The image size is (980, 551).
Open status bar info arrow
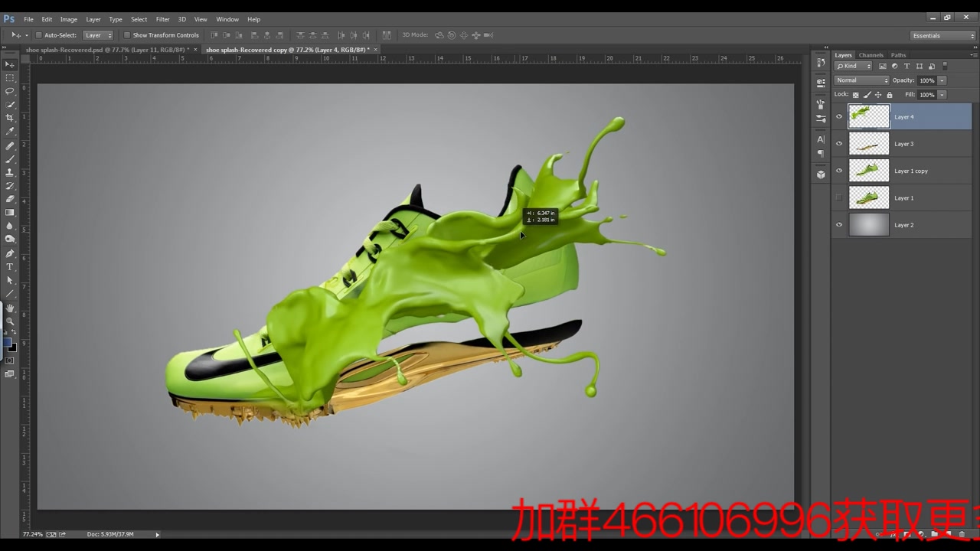click(x=158, y=534)
